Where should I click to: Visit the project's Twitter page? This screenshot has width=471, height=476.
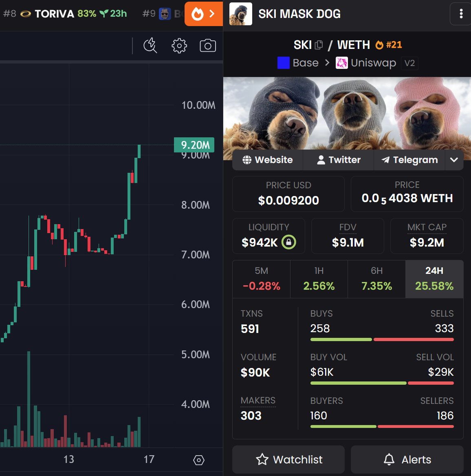point(338,160)
